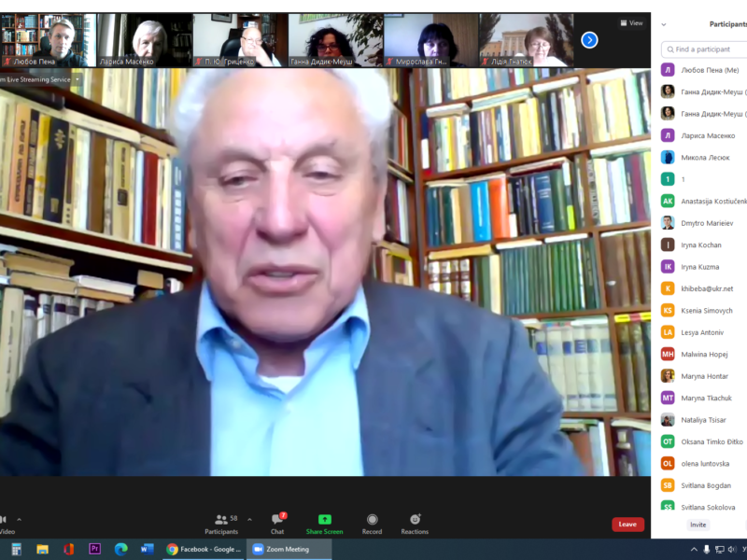Select Лариса Масенко video thumbnail

point(144,40)
